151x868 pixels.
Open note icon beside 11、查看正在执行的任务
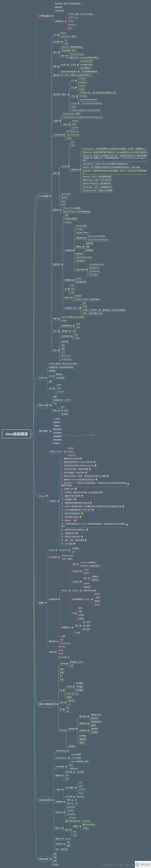click(82, 496)
